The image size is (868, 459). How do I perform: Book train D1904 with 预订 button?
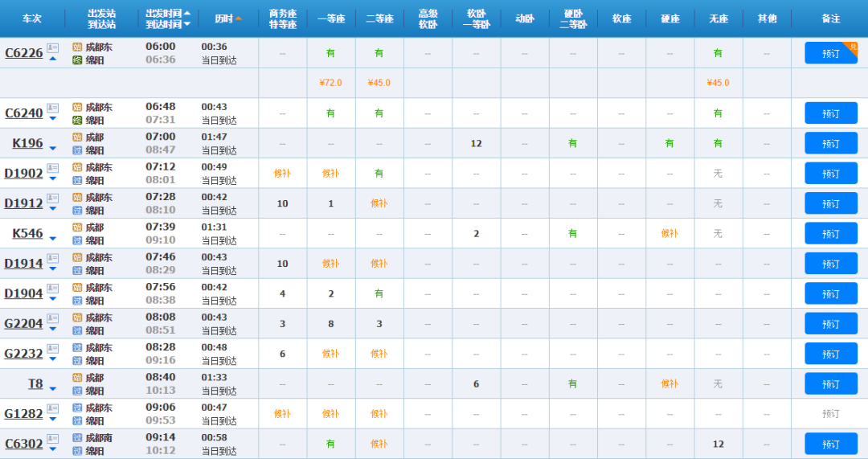[831, 294]
